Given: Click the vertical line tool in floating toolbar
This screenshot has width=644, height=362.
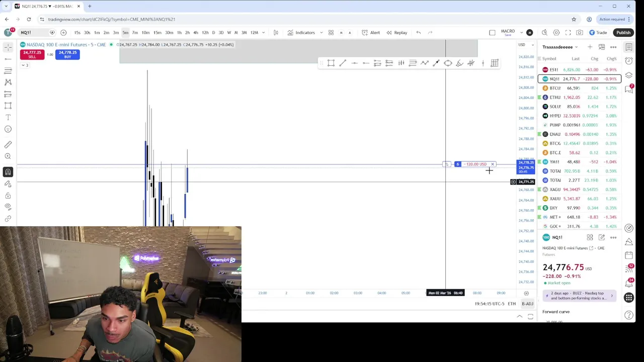Looking at the screenshot, I should 483,63.
